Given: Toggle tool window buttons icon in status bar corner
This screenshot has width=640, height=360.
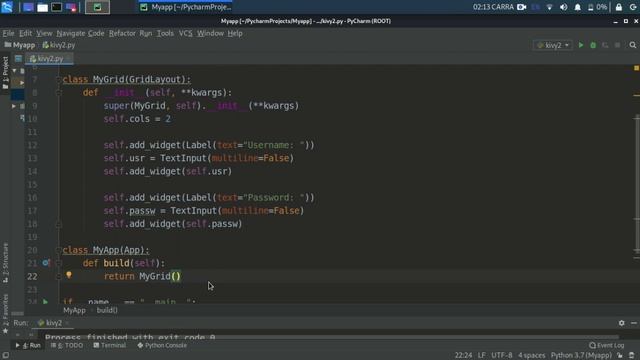Looking at the screenshot, I should click(5, 356).
